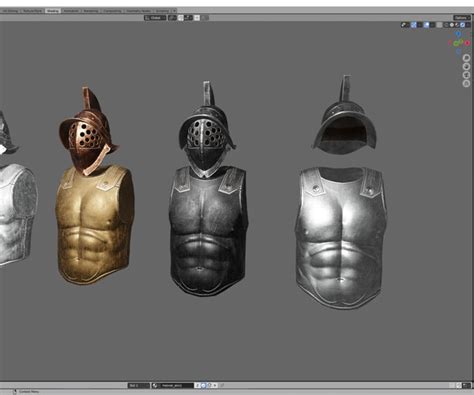The height and width of the screenshot is (395, 474).
Task: Select the dark gladiator helmet with visor
Action: 207,132
